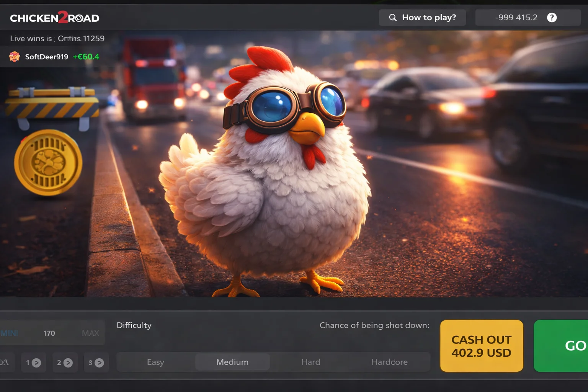Click the magnifier icon next to How to play
Image resolution: width=588 pixels, height=392 pixels.
[x=392, y=17]
